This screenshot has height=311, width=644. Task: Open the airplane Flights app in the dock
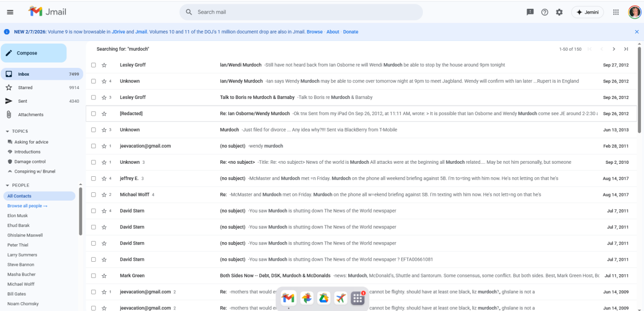click(x=340, y=298)
